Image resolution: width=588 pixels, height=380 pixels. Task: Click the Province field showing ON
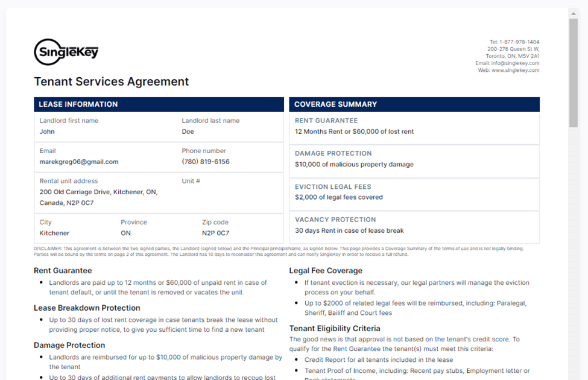pyautogui.click(x=125, y=233)
